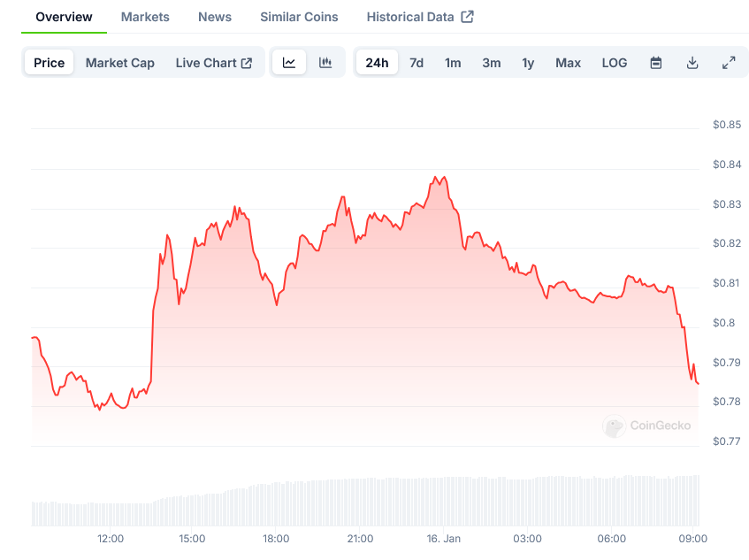Viewport: 749px width, 560px height.
Task: Expand chart to fullscreen
Action: [729, 63]
